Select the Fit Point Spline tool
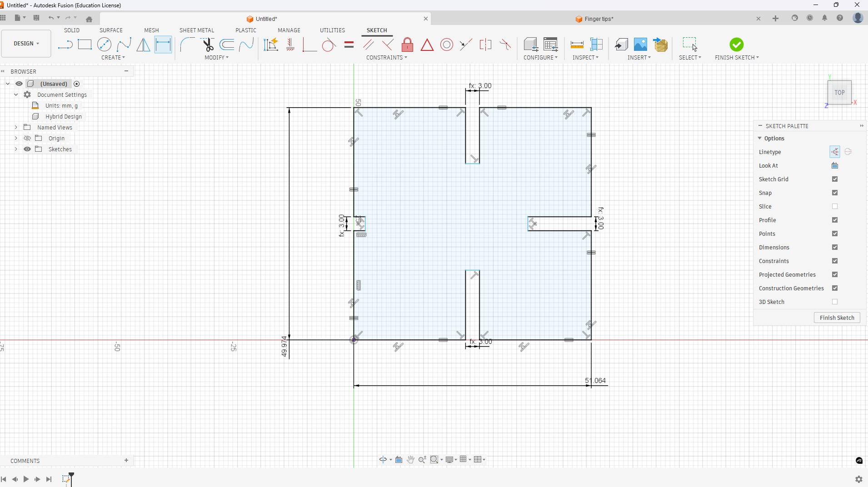This screenshot has width=868, height=487. point(124,45)
